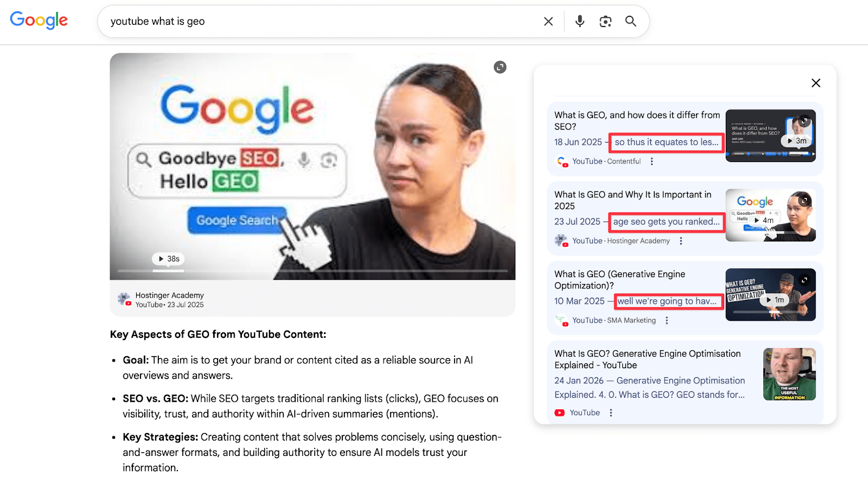
Task: Click the YouTube icon in the last result
Action: 559,413
